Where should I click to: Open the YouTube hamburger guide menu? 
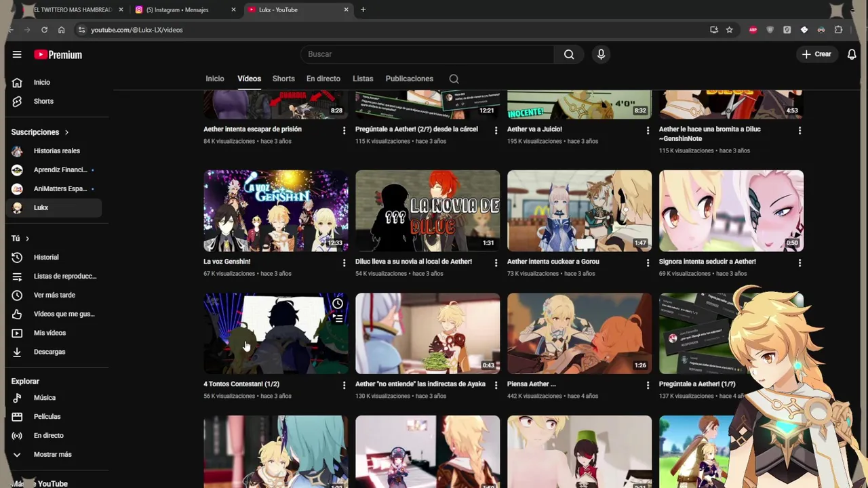click(17, 54)
